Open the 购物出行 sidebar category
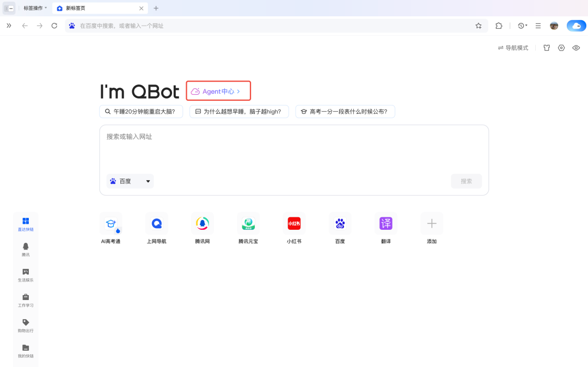This screenshot has width=588, height=367. click(26, 326)
